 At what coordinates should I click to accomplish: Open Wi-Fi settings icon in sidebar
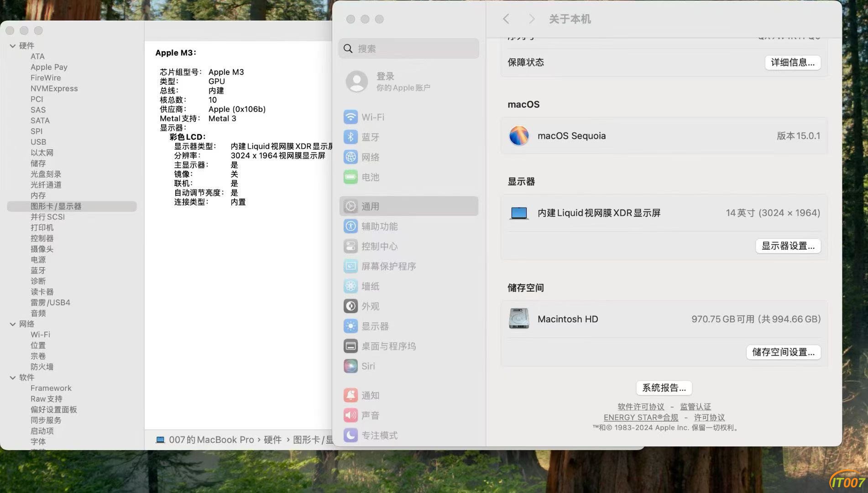click(x=350, y=117)
